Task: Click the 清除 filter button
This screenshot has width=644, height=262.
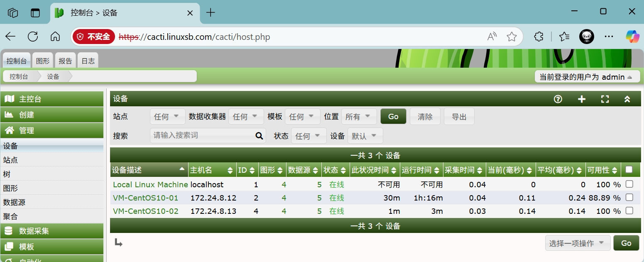Action: tap(425, 117)
